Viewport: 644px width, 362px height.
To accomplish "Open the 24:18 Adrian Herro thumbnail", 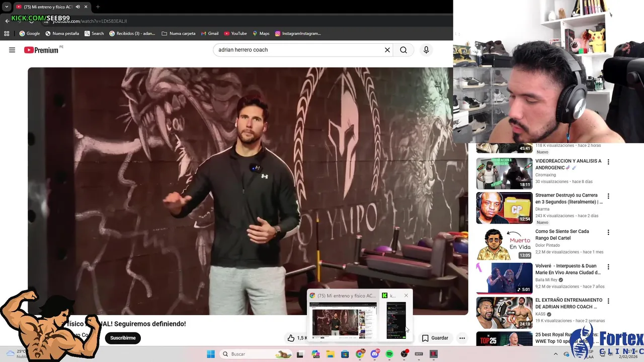I will pyautogui.click(x=504, y=313).
